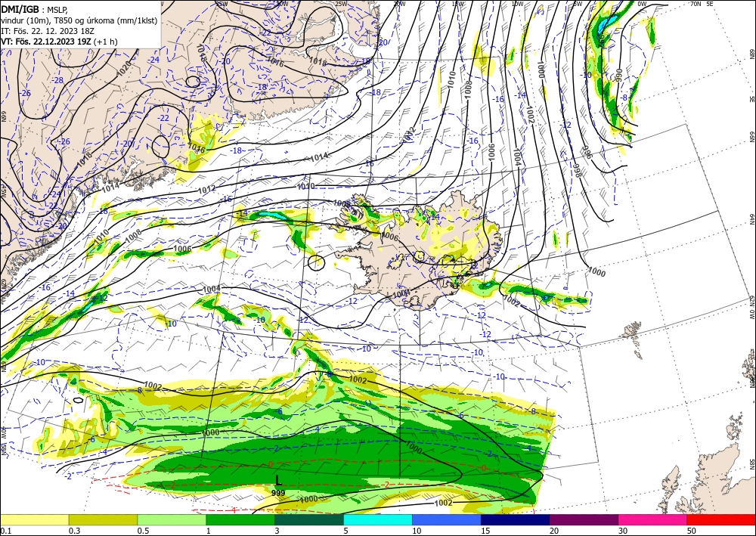Click the "0.5" legend scale value
The height and width of the screenshot is (536, 756).
[x=143, y=531]
